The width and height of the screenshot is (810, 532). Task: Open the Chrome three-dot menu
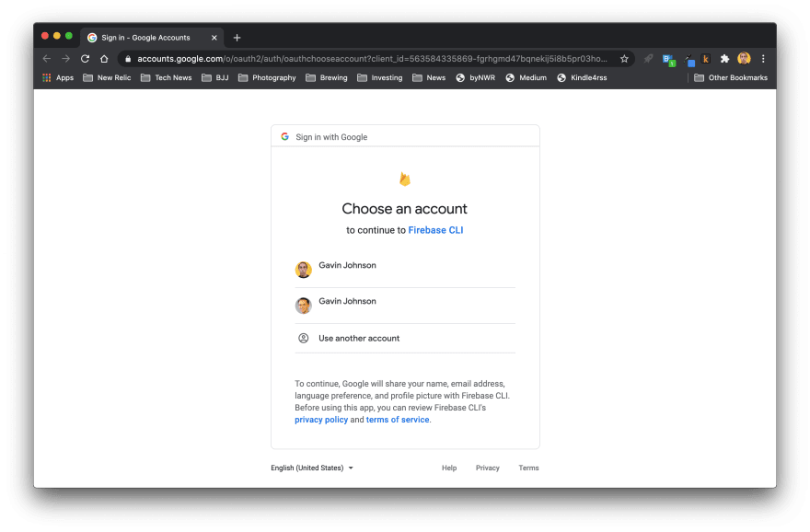tap(763, 58)
